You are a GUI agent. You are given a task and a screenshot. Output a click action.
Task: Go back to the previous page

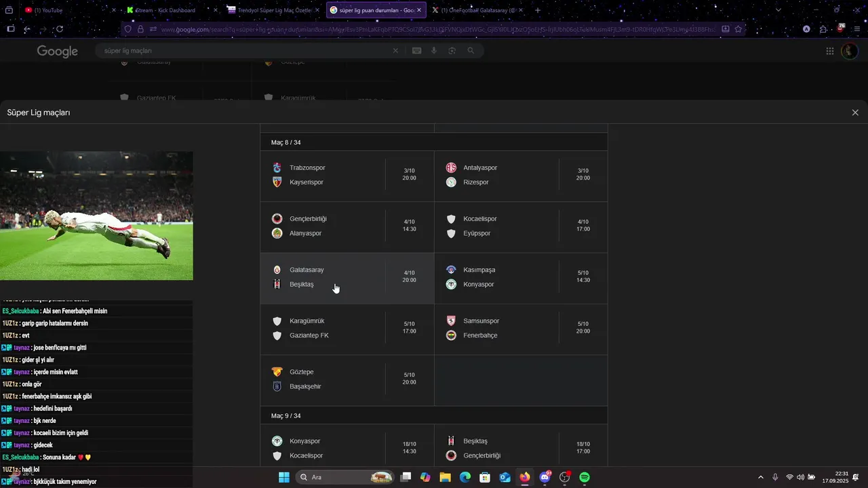click(26, 29)
